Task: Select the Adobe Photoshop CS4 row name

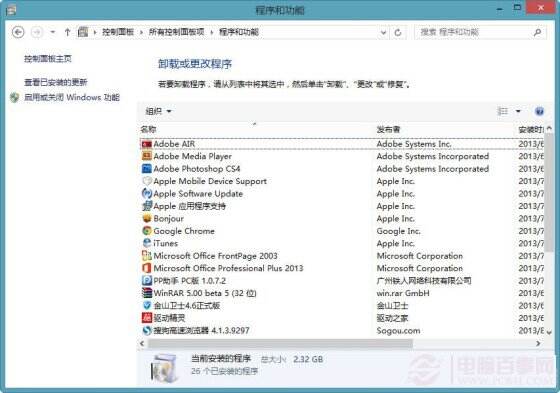Action: click(x=197, y=169)
